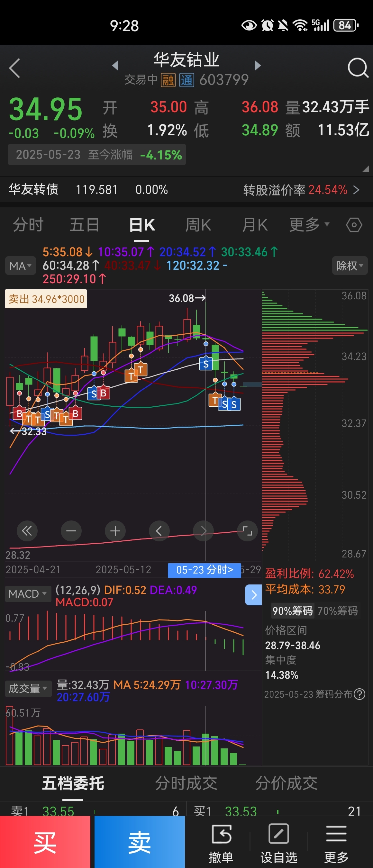Tap 设自选 add to watchlist icon
Image resolution: width=373 pixels, height=868 pixels.
click(279, 843)
